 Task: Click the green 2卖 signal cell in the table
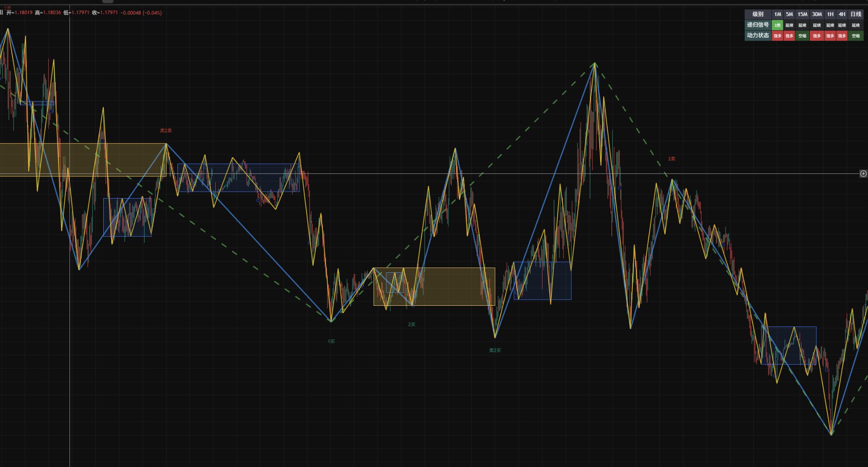tap(778, 25)
